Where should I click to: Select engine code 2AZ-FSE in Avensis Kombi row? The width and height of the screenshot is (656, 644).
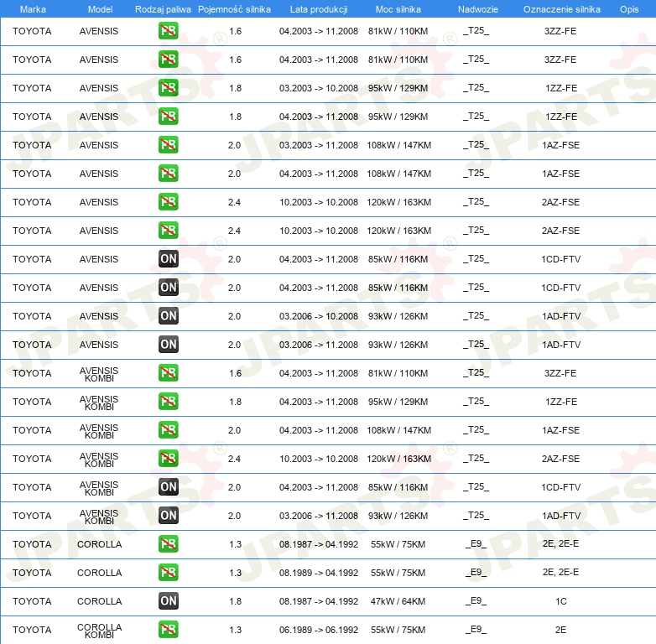click(x=560, y=459)
